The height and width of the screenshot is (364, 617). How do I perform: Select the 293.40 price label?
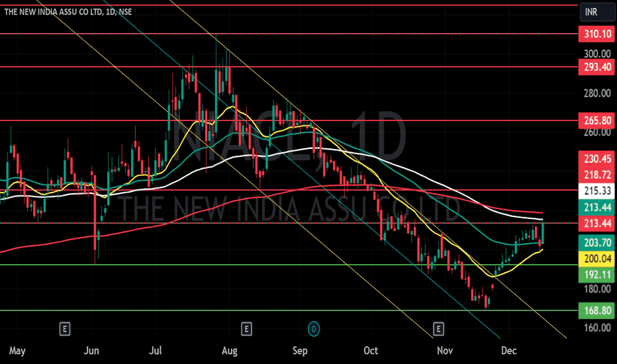click(x=596, y=67)
